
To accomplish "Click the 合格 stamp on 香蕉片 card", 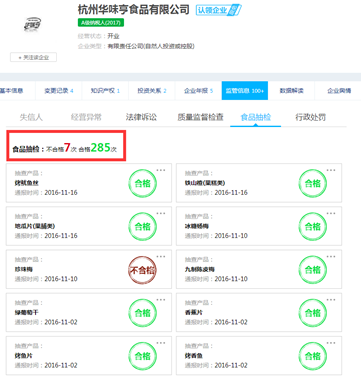I will (313, 313).
